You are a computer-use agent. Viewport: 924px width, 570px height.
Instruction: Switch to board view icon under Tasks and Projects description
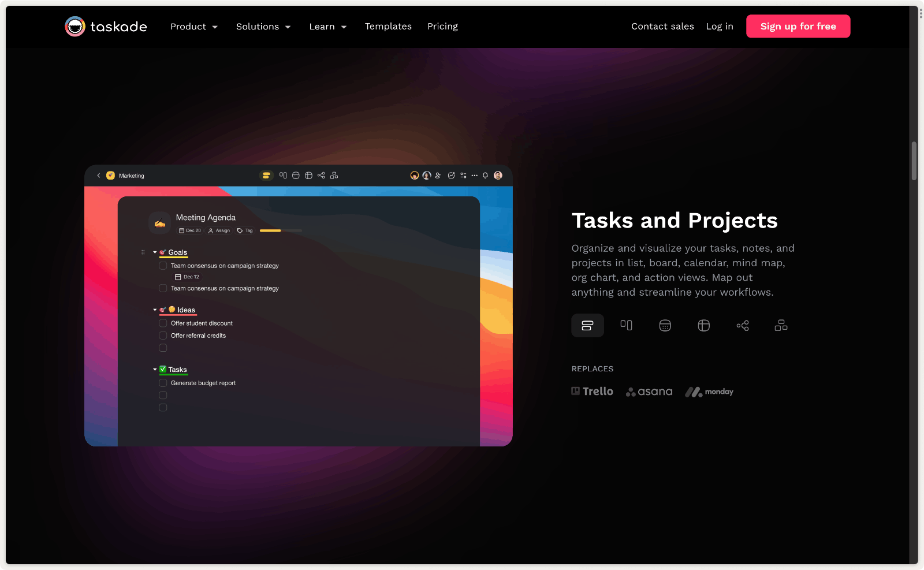pos(626,326)
